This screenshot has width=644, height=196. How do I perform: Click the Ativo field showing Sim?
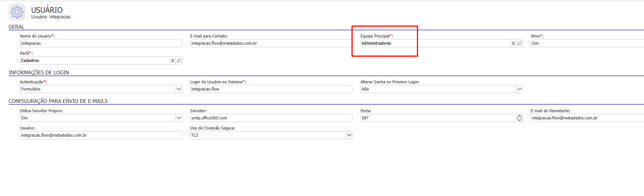[x=587, y=43]
